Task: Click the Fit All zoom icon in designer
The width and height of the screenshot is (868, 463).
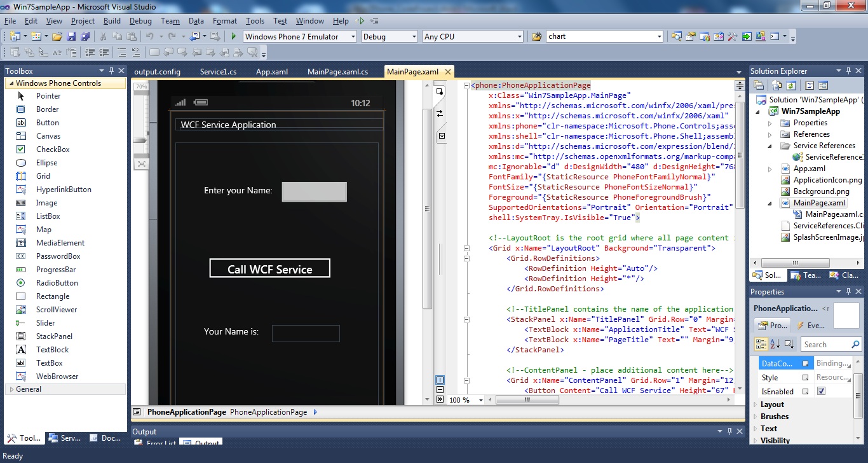Action: point(141,164)
